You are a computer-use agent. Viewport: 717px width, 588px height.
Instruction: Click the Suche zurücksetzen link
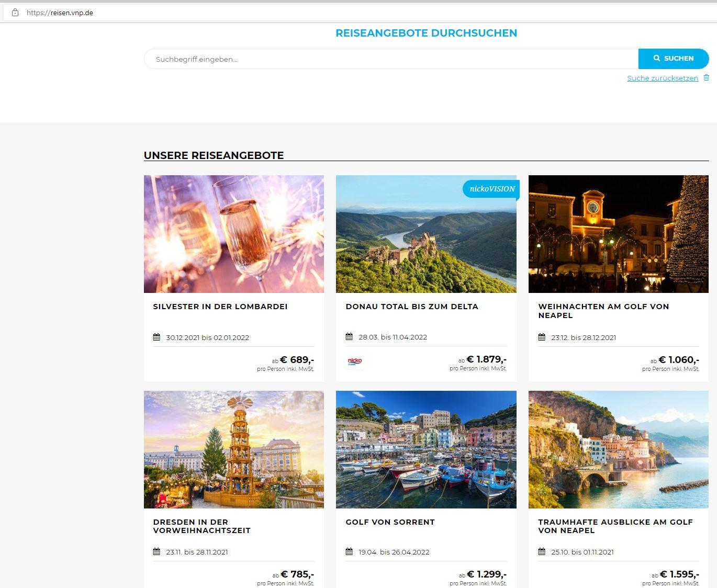[663, 78]
